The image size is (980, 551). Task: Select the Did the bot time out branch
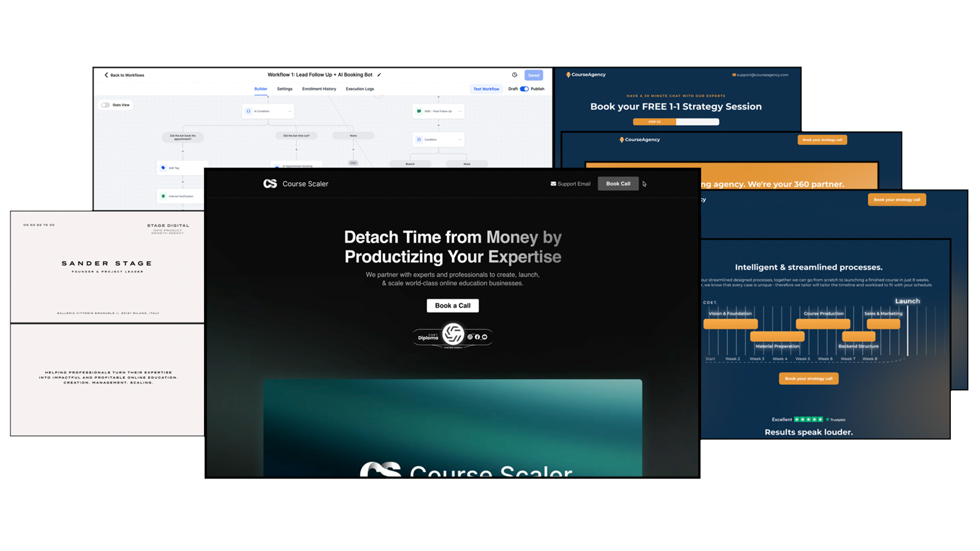click(296, 136)
